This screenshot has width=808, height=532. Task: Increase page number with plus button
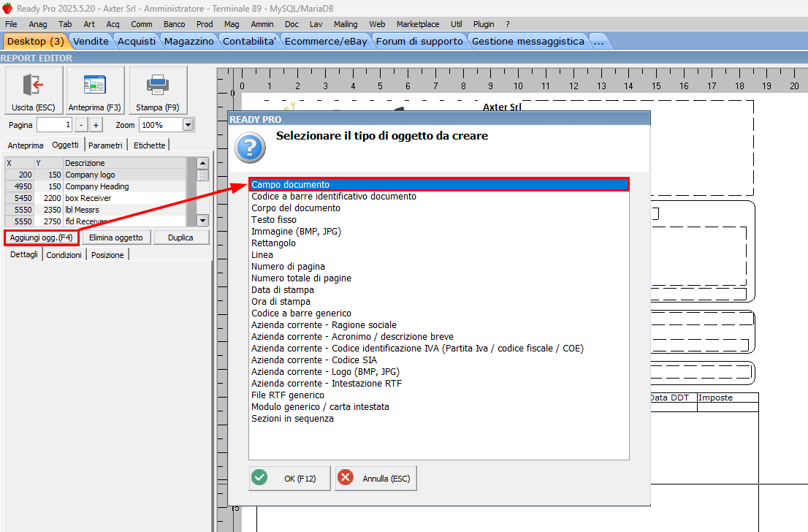point(96,125)
